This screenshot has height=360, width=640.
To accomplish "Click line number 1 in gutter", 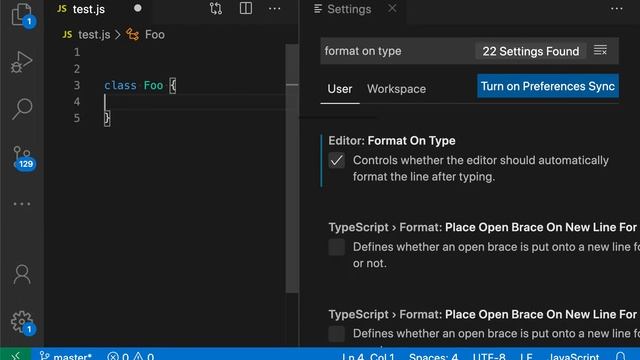I will [77, 52].
